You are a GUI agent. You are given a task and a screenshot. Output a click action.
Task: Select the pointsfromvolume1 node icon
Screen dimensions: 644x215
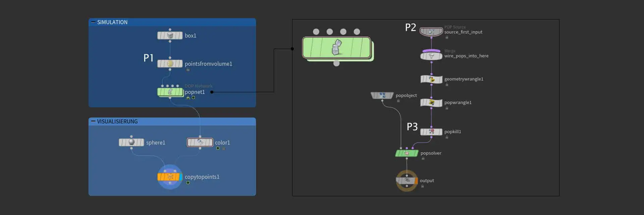(x=170, y=64)
